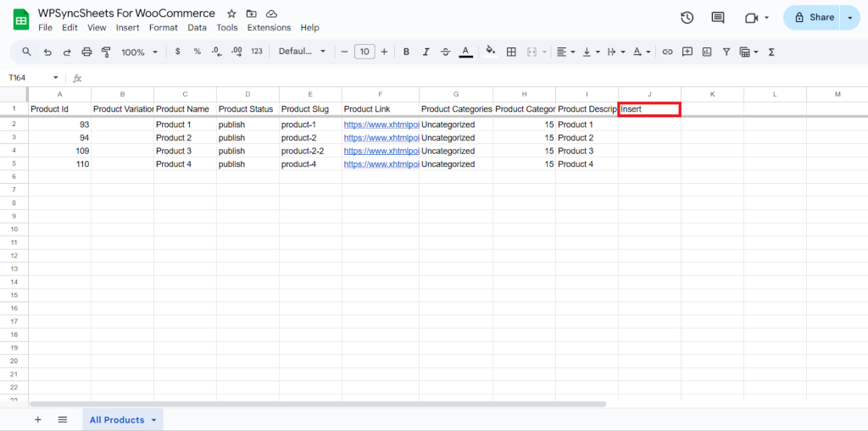Expand the All Products tab menu
Screen dimensions: 868x431
[153, 420]
